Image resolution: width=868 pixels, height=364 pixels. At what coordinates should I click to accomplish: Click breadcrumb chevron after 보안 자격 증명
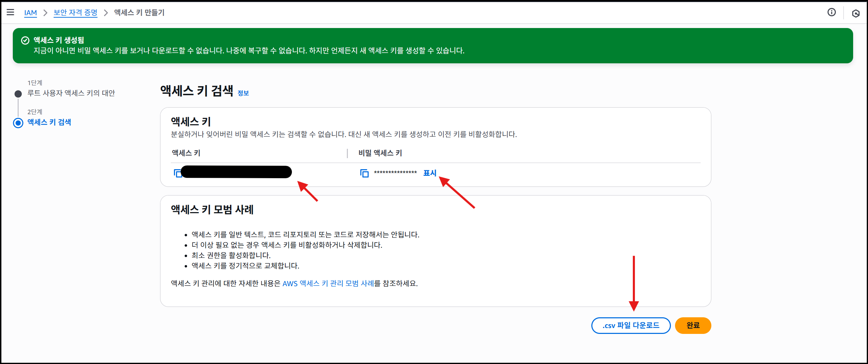[106, 13]
